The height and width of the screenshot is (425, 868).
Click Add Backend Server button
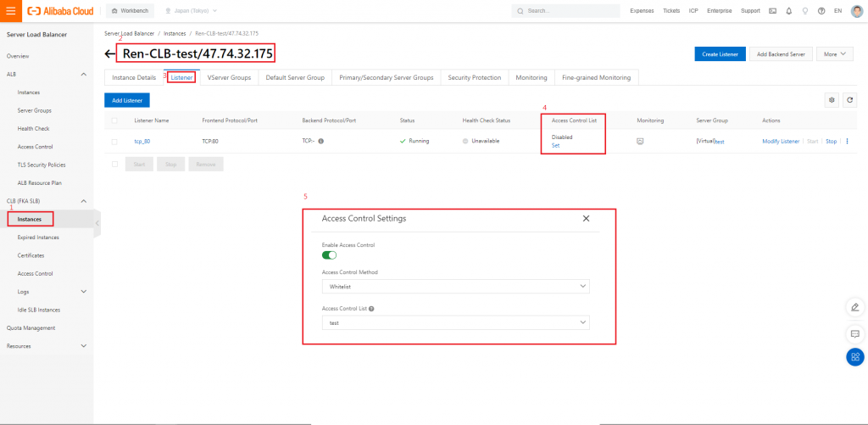(781, 53)
